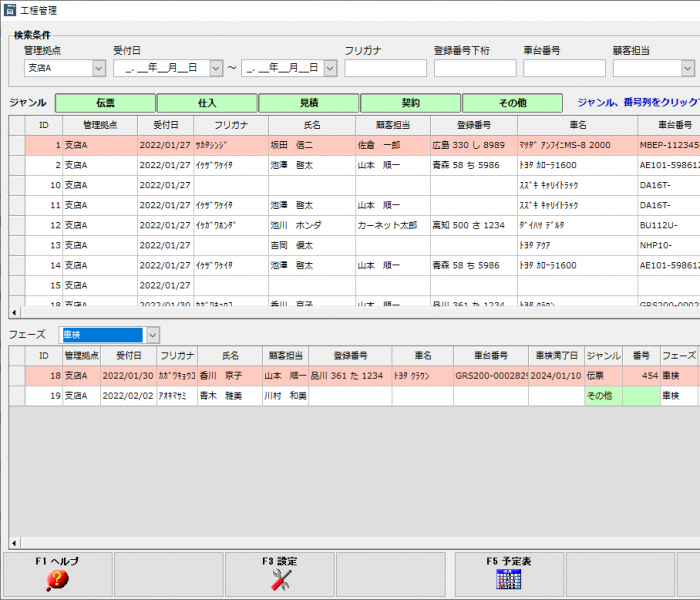Viewport: 700px width, 600px height.
Task: Click the date cell 2022/02/02
Action: click(129, 396)
